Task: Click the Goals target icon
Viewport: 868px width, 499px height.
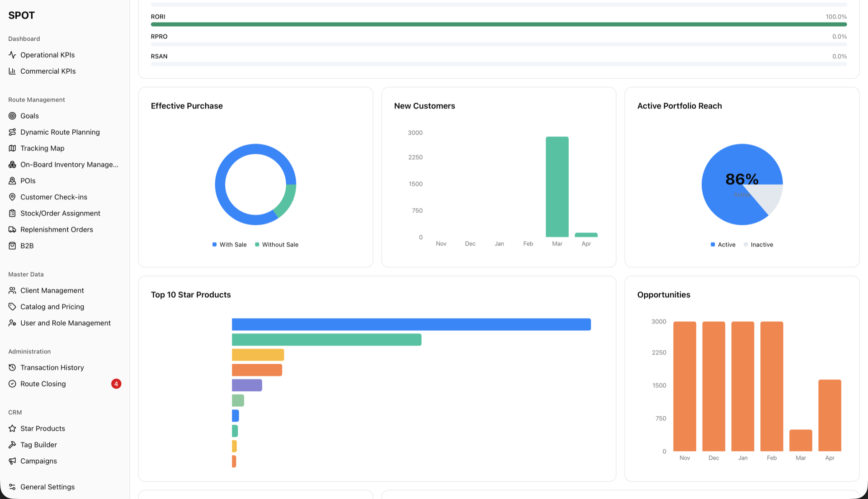Action: coord(12,116)
